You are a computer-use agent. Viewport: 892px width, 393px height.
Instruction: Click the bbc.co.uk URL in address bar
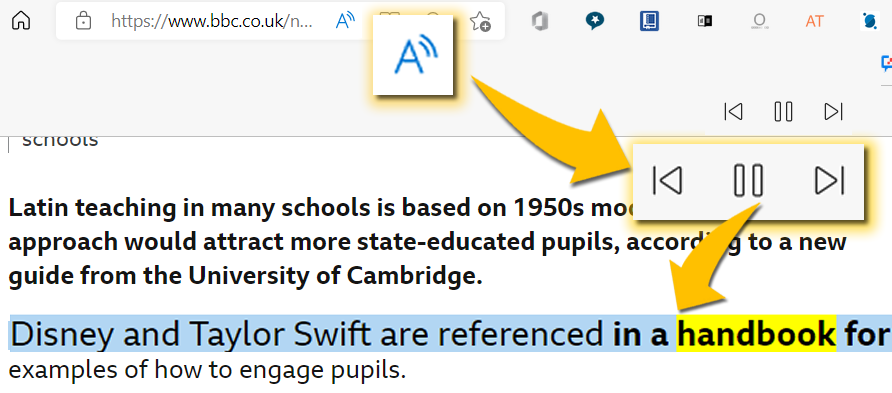point(212,22)
